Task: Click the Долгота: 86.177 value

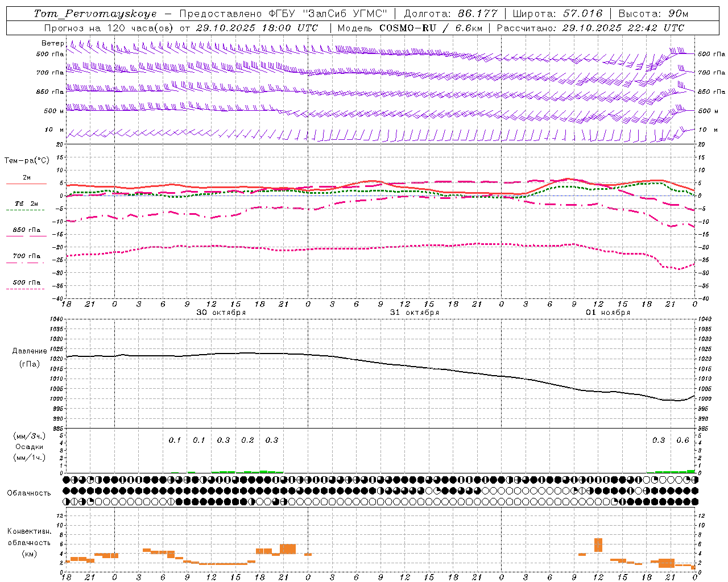Action: click(x=450, y=14)
